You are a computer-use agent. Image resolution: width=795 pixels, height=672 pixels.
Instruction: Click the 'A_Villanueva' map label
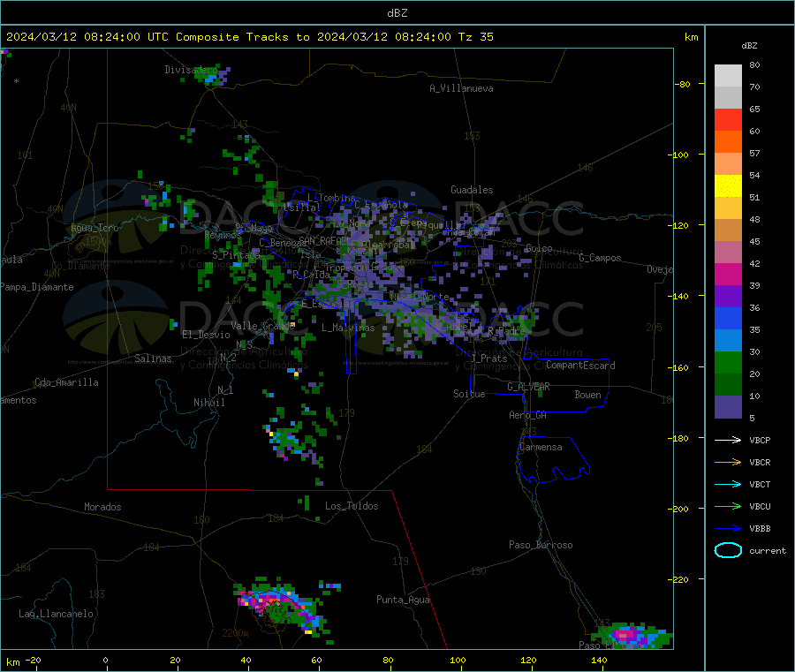(461, 88)
